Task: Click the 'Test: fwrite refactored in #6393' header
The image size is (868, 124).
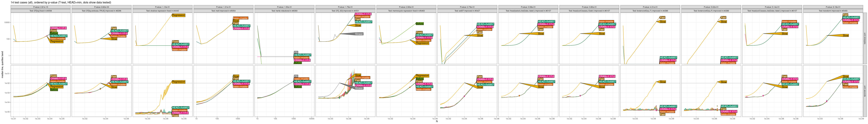Action: tap(284, 11)
